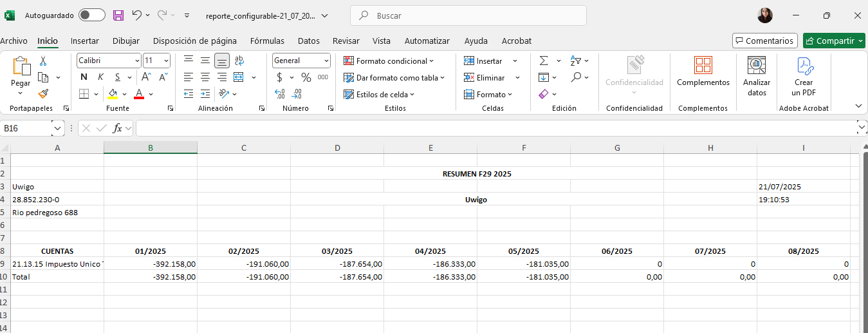The image size is (868, 333).
Task: Switch to the Datos tab
Action: click(x=309, y=41)
